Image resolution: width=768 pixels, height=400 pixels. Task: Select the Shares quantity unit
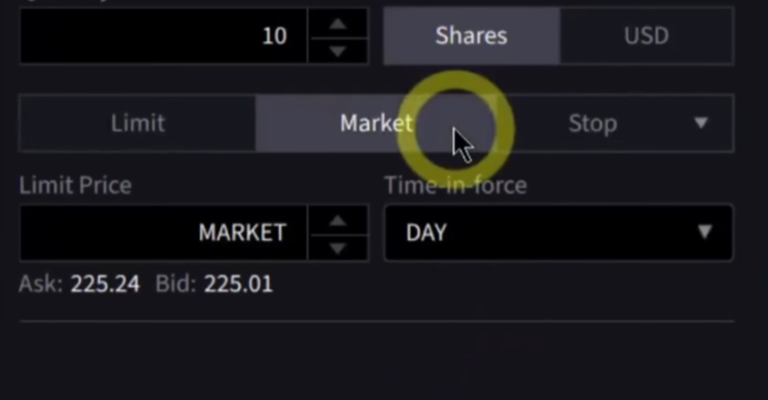[x=471, y=36]
